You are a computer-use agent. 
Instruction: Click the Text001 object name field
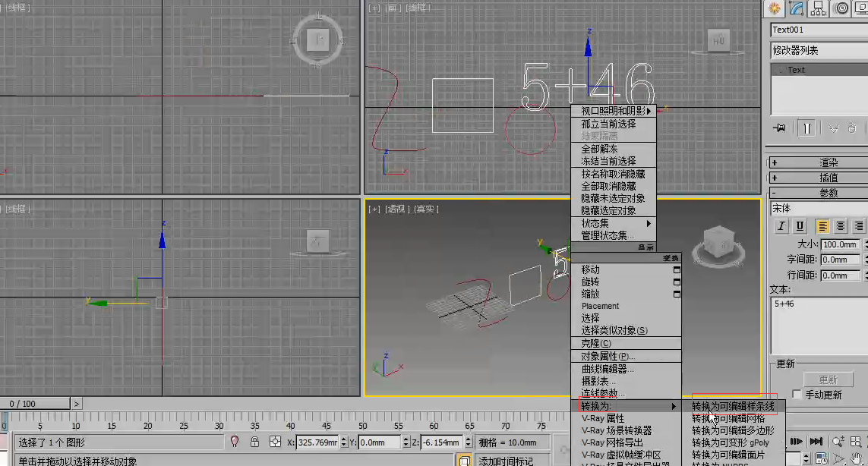point(819,30)
